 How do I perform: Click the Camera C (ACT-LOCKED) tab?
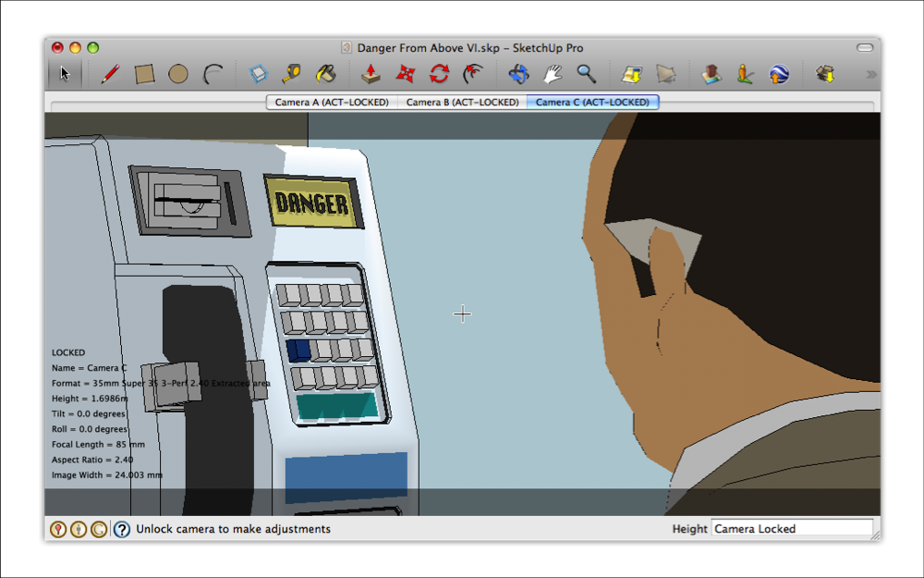(592, 102)
